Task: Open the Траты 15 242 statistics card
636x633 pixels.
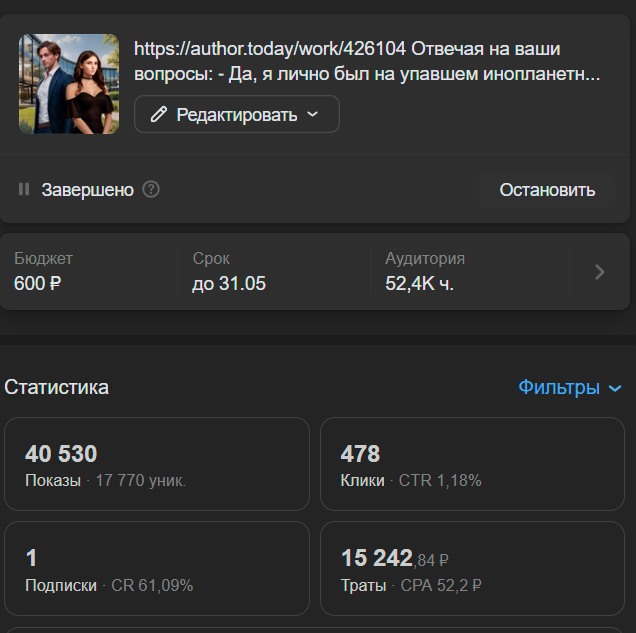Action: (x=472, y=569)
